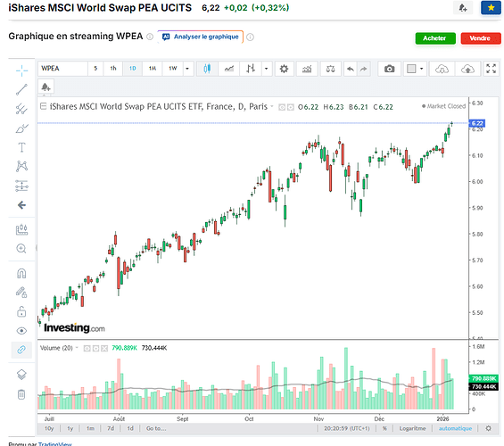Open the interval dropdown arrow
This screenshot has height=446, width=504.
187,69
